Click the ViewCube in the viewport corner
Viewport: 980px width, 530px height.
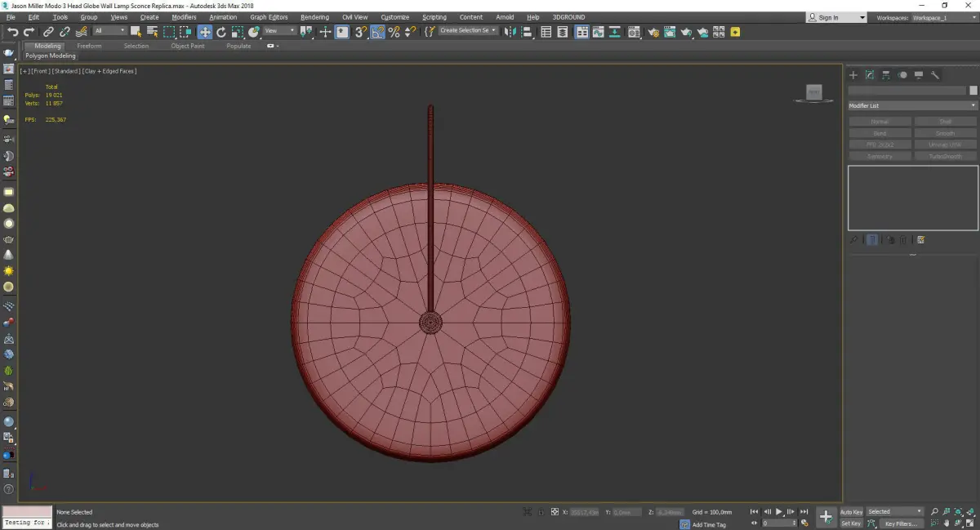pos(813,93)
